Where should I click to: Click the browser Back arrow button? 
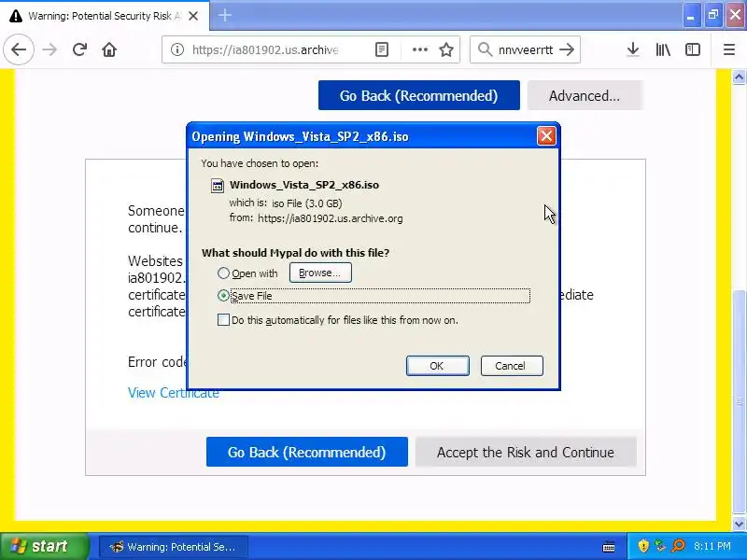point(19,49)
